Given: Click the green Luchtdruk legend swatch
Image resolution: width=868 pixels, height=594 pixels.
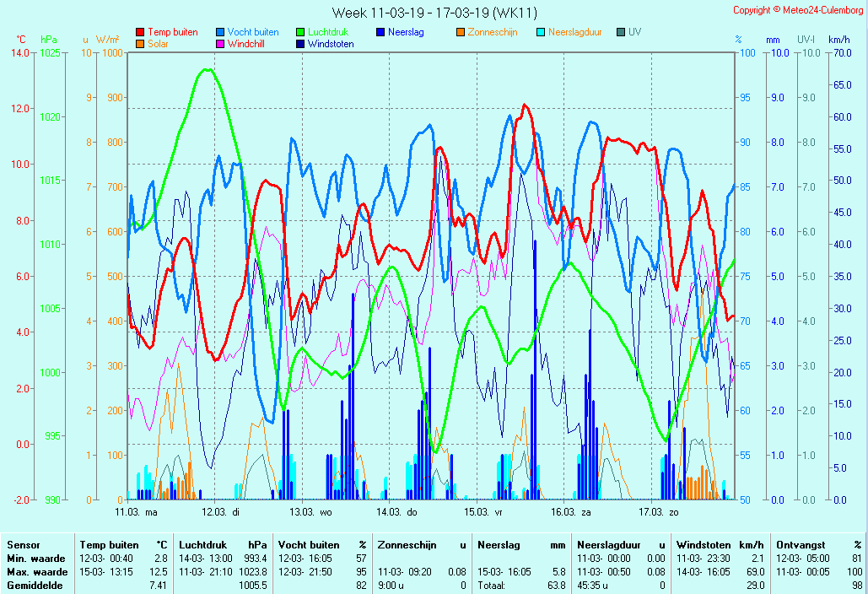Looking at the screenshot, I should 300,32.
